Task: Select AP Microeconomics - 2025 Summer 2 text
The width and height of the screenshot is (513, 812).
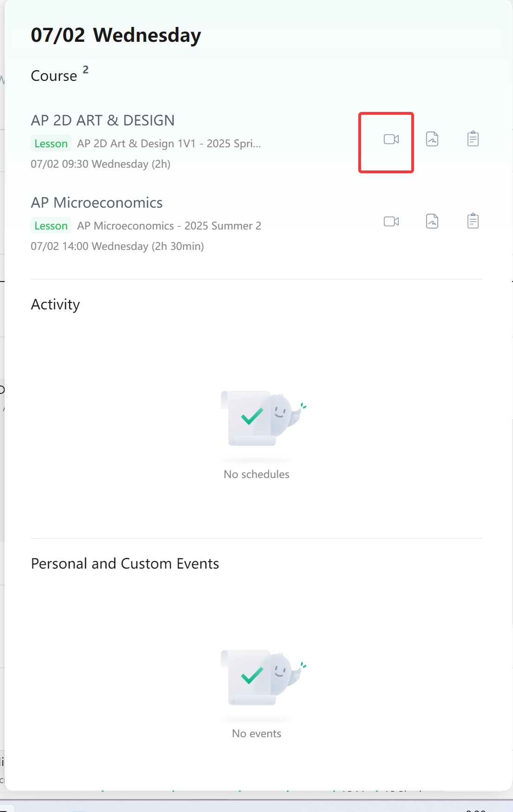Action: click(x=169, y=226)
